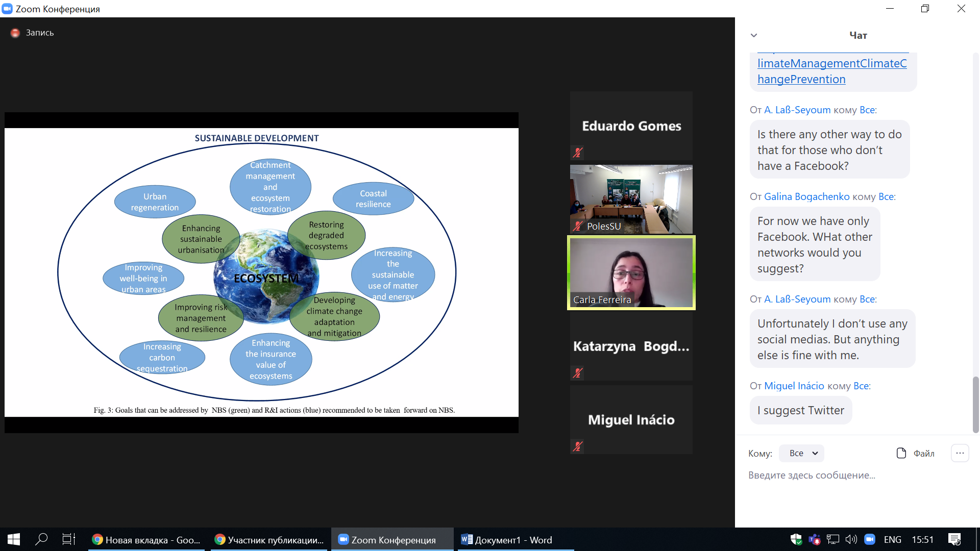Open the volume speaker tray icon
This screenshot has width=980, height=551.
click(851, 539)
